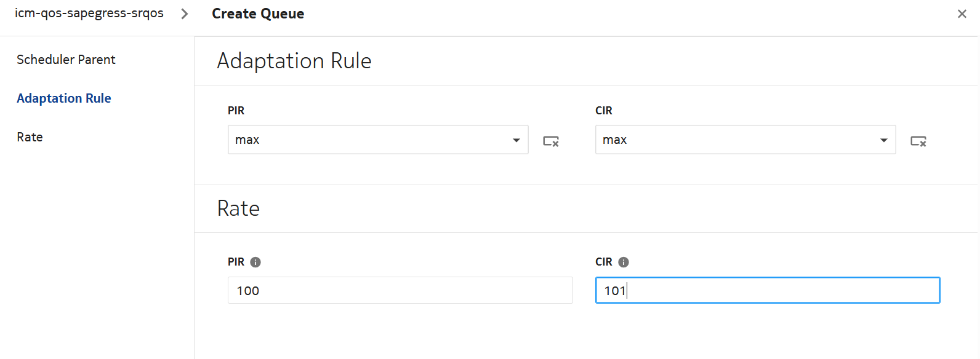Viewport: 980px width, 359px height.
Task: Show info for Rate CIR
Action: point(624,262)
